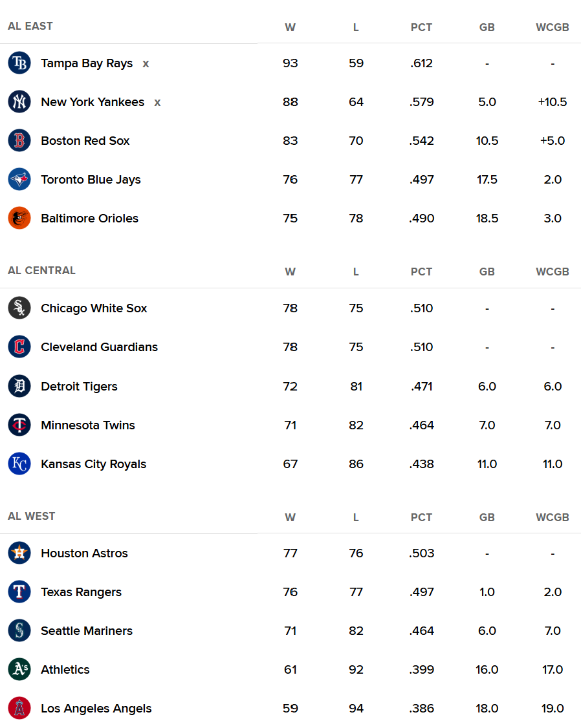
Task: Click the Toronto Blue Jays logo
Action: [19, 179]
